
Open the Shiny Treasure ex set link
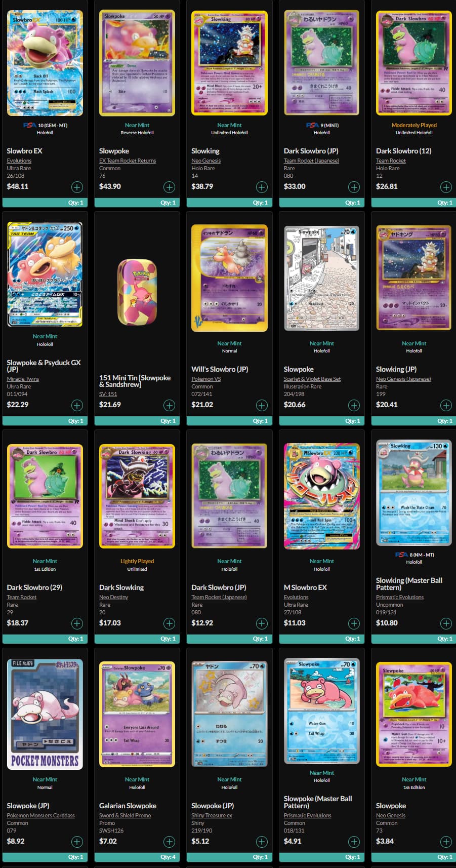coord(212,815)
